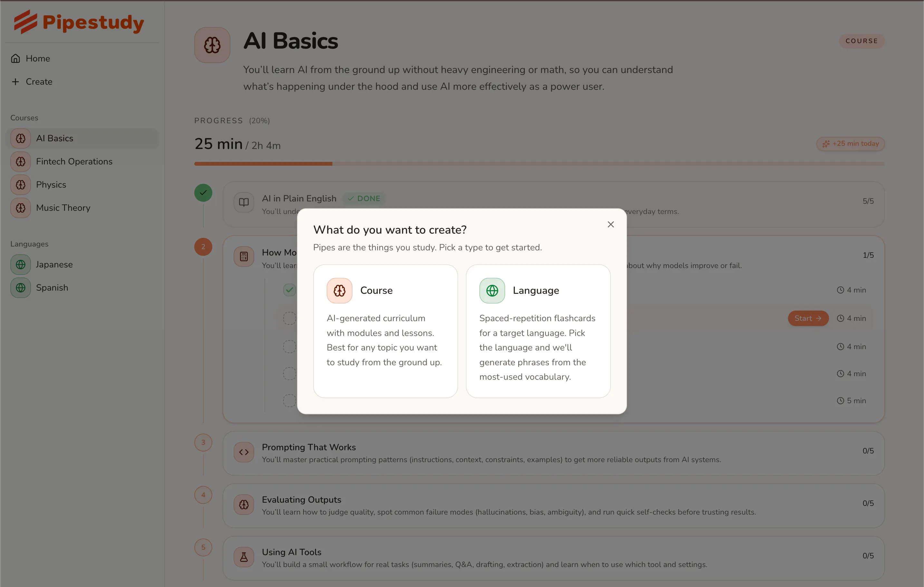Image resolution: width=924 pixels, height=587 pixels.
Task: Click the globe icon in Language card
Action: 492,291
